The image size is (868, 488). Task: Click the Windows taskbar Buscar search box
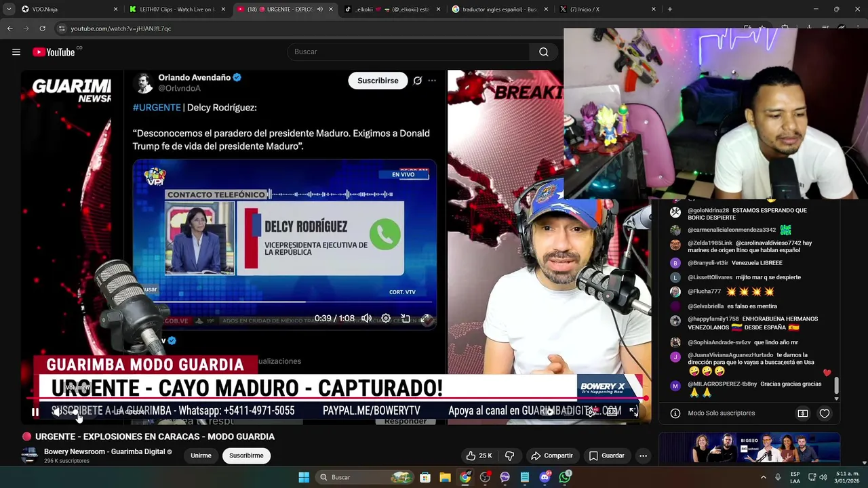click(366, 477)
